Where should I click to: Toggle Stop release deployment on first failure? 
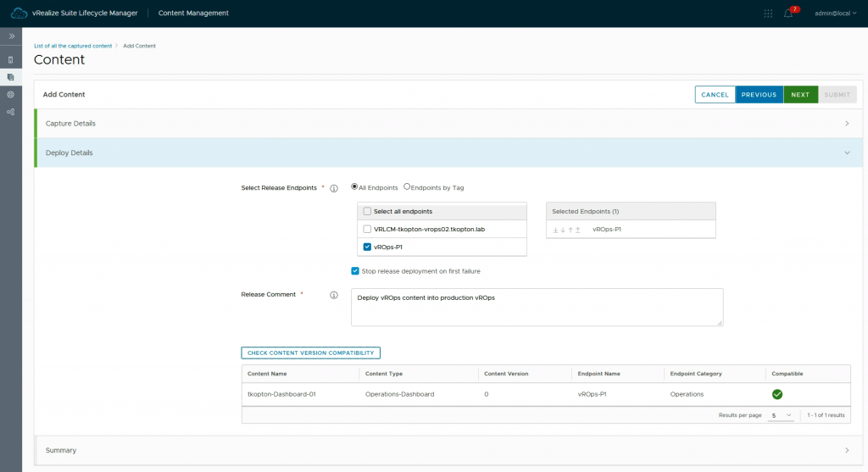(x=355, y=271)
